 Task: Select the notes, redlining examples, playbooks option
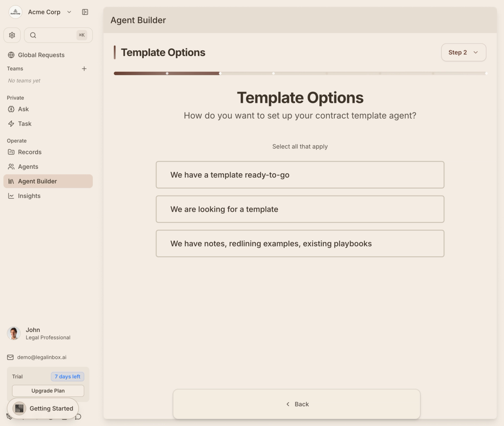pyautogui.click(x=300, y=243)
